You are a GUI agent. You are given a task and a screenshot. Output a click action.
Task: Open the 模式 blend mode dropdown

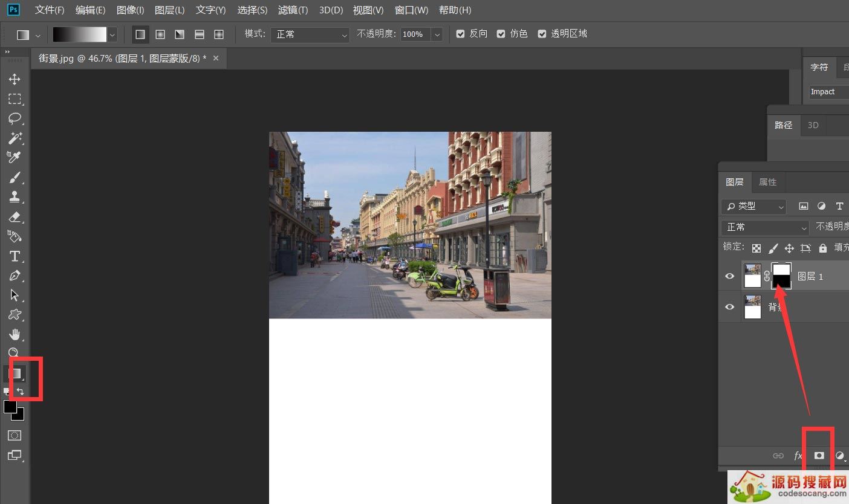tap(310, 34)
